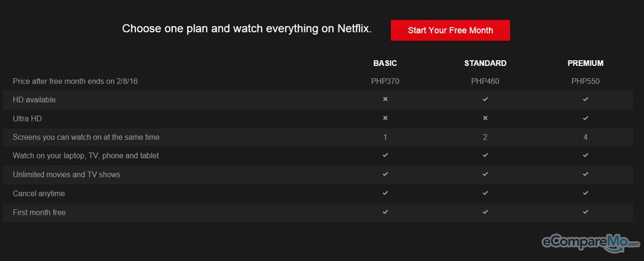Click the 'First month free' row label
This screenshot has height=261, width=644.
point(39,212)
